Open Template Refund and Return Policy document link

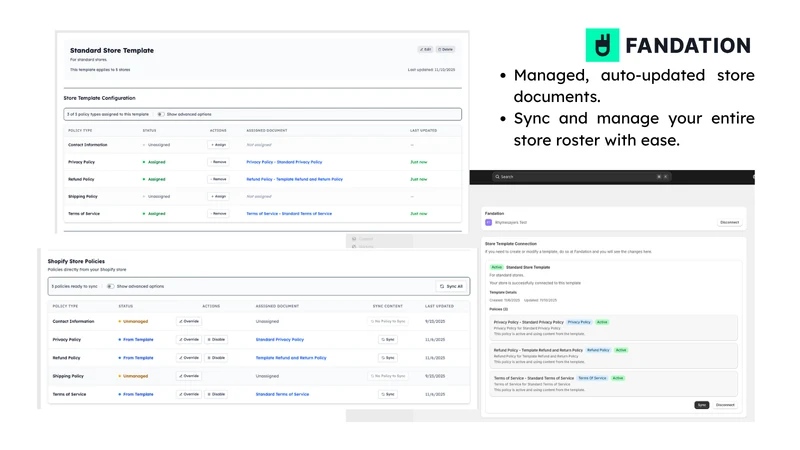(291, 358)
